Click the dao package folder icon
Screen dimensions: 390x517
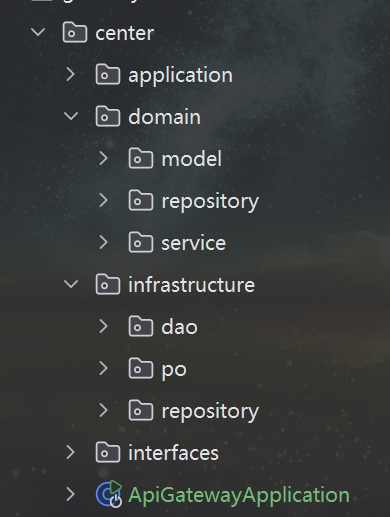[x=141, y=326]
